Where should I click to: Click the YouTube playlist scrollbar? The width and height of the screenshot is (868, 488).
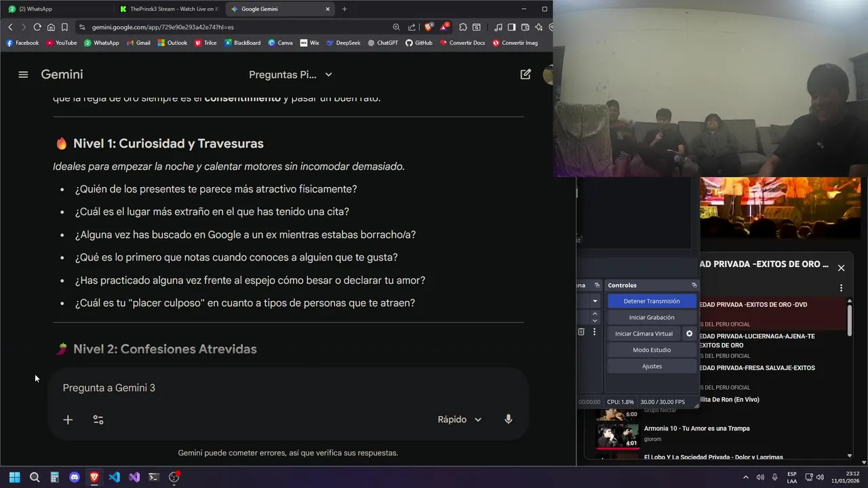tap(850, 320)
